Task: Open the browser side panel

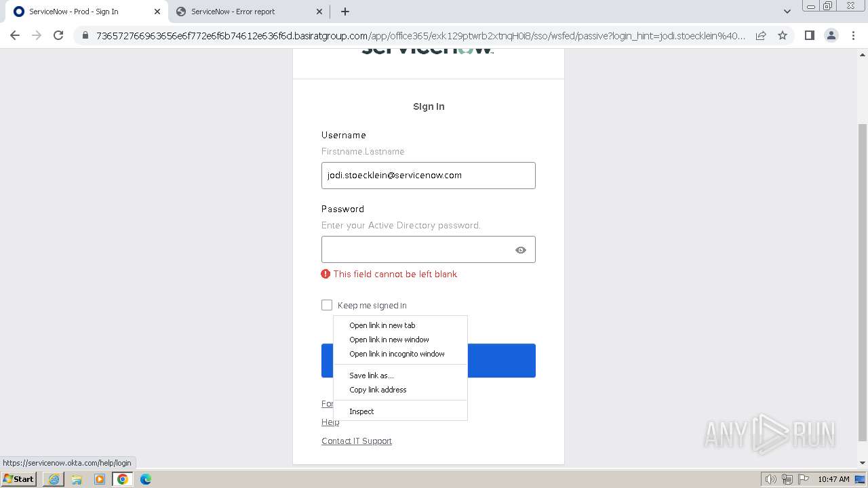Action: (x=809, y=35)
